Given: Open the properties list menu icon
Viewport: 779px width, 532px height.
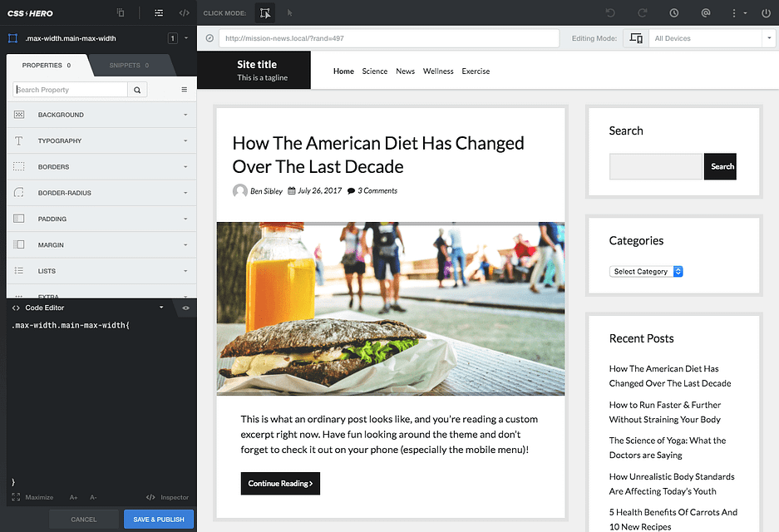Looking at the screenshot, I should tap(185, 90).
